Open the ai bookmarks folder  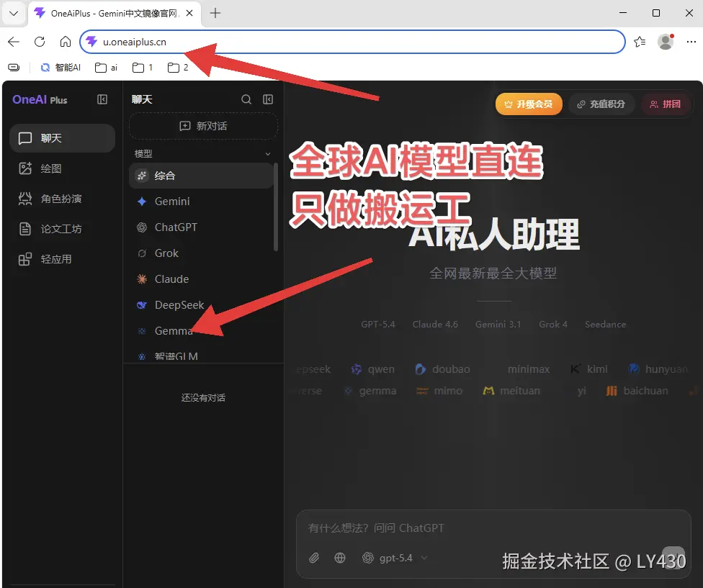point(106,67)
